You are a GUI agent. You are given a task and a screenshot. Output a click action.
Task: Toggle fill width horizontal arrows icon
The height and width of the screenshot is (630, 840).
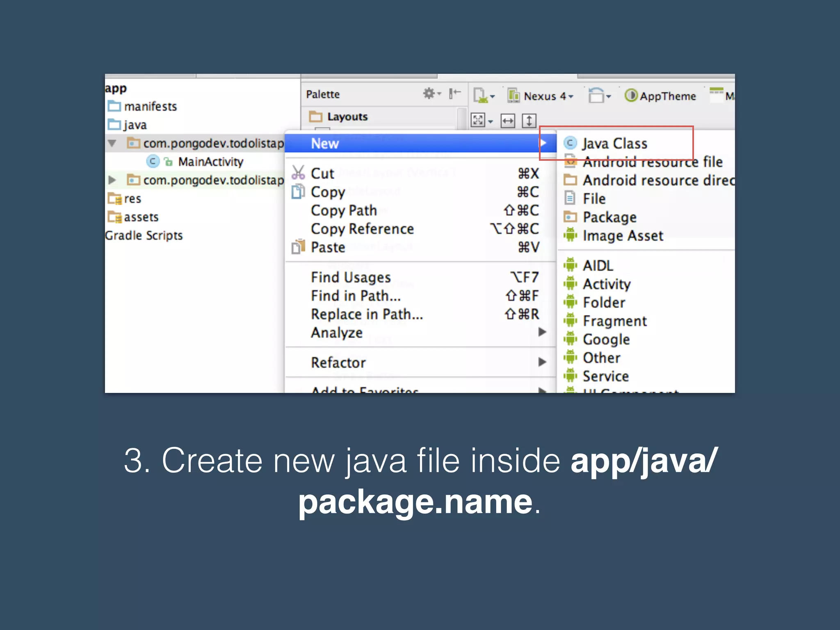508,121
